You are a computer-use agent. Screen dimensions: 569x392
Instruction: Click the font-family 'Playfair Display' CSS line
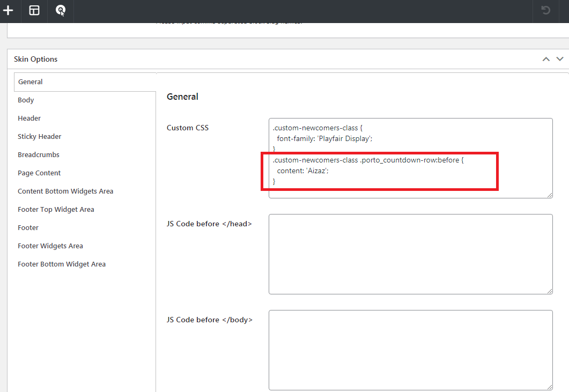click(x=324, y=139)
